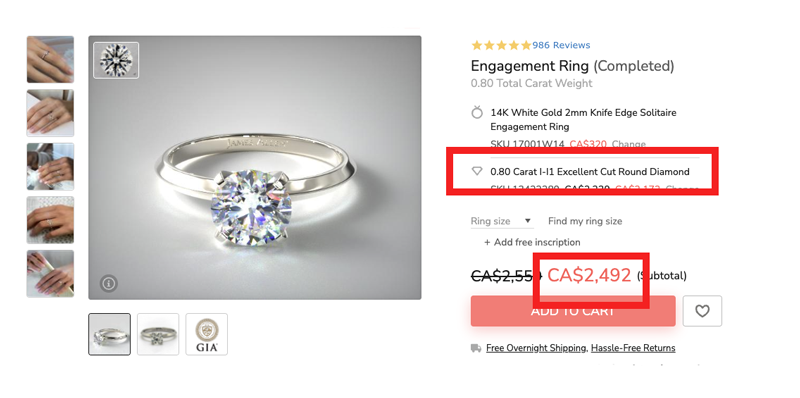Screen dimensions: 800x398
Task: Click the heart wishlist icon button
Action: tap(702, 311)
